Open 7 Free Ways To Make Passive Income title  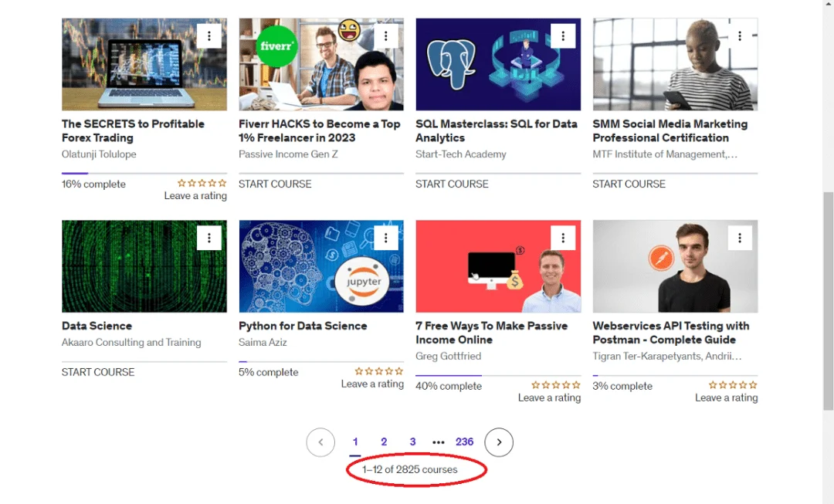pyautogui.click(x=491, y=333)
